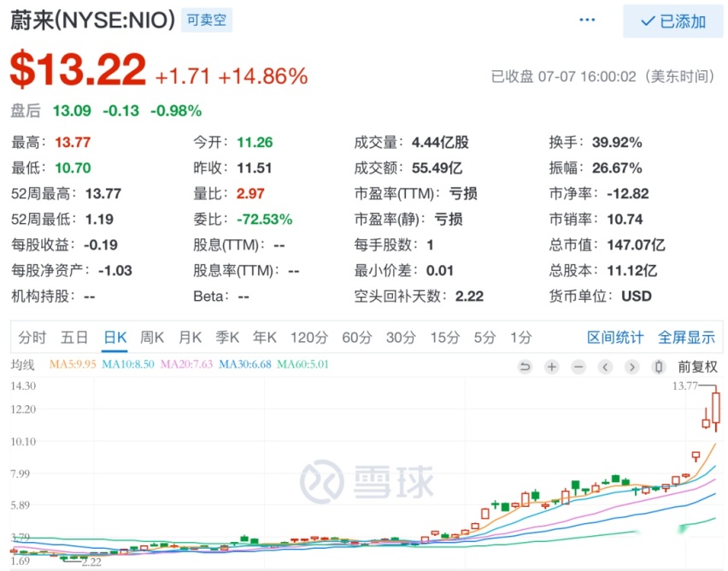
Task: Click the 昨收 11.51 value
Action: point(255,168)
